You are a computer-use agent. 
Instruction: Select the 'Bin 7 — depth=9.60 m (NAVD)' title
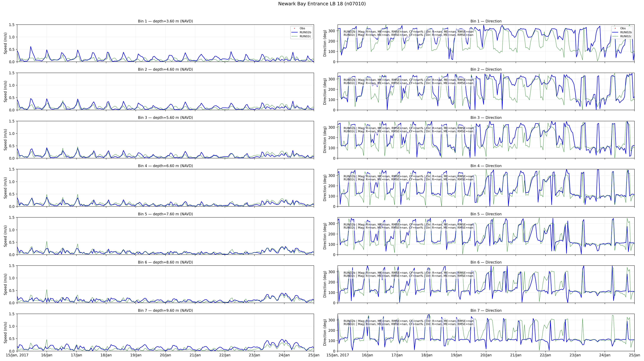[x=165, y=310]
